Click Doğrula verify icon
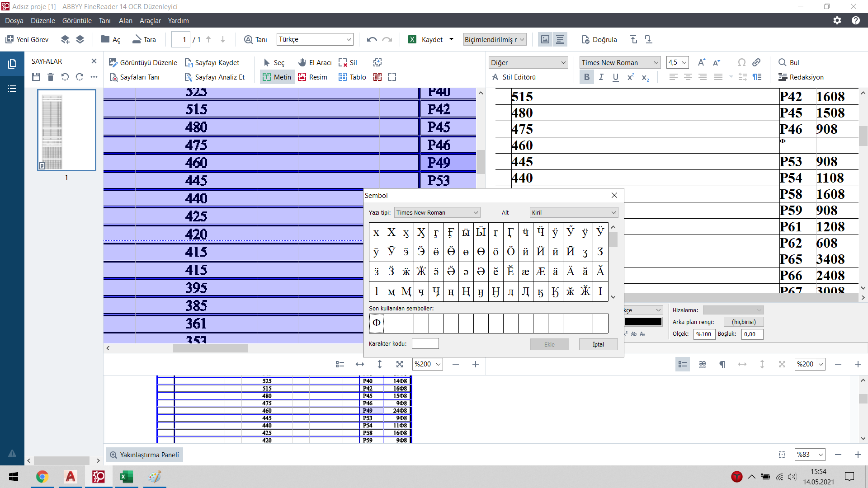The image size is (868, 488). click(585, 40)
